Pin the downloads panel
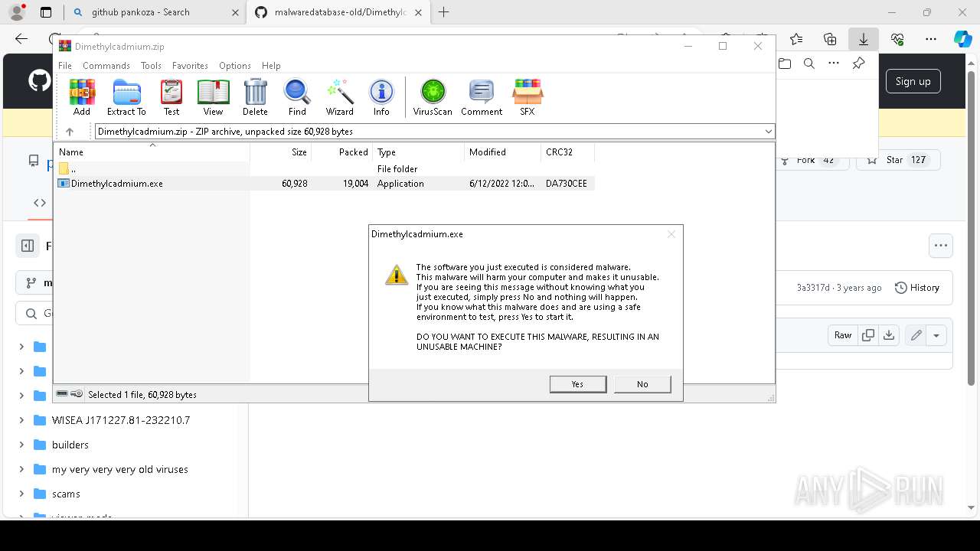The height and width of the screenshot is (551, 980). click(858, 64)
